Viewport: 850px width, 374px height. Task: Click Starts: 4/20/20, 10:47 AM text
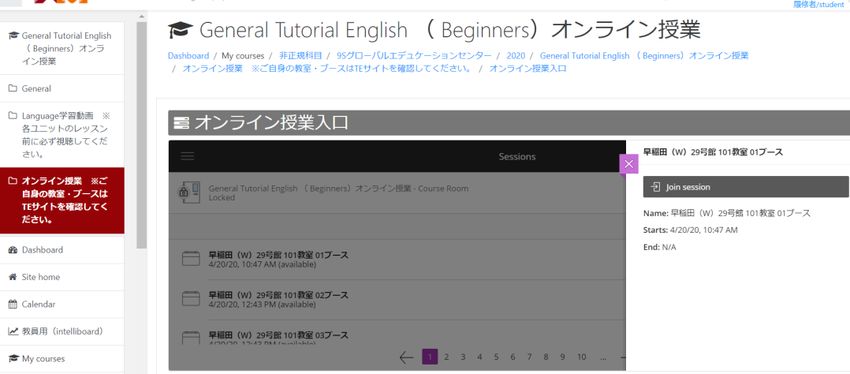tap(690, 230)
